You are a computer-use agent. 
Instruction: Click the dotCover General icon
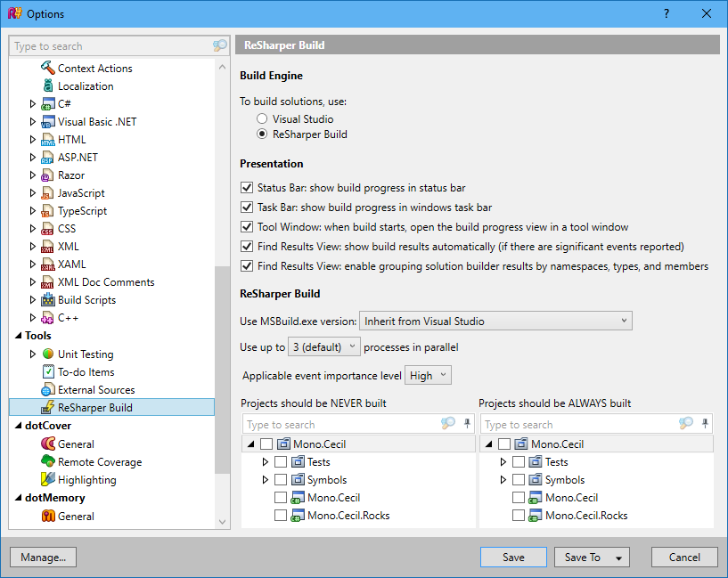pos(48,444)
